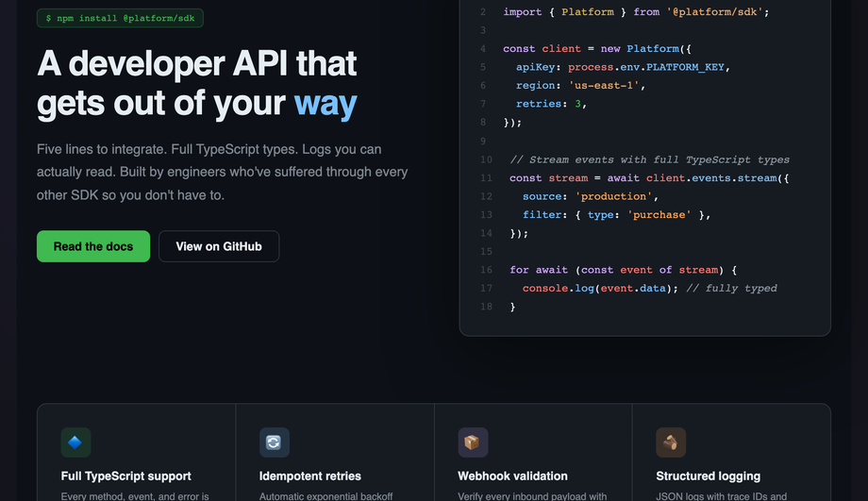Screen dimensions: 868x501
Task: Click 'Verify every inbound payload with' description
Action: tap(532, 496)
